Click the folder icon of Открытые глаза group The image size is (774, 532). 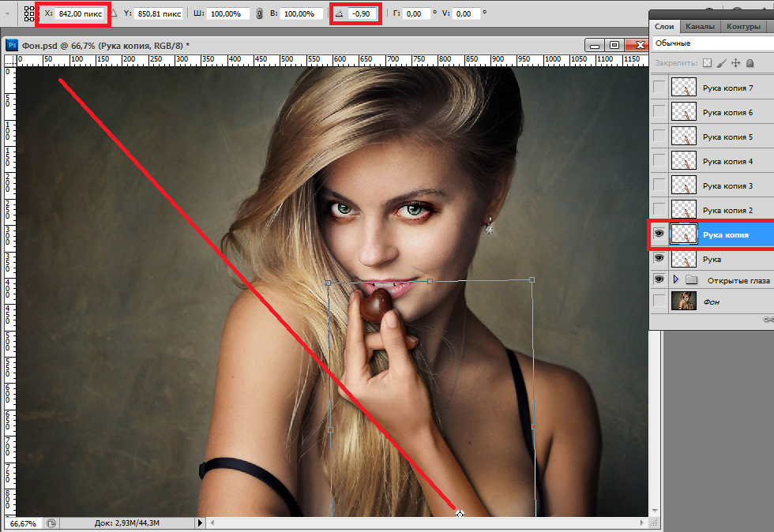(692, 280)
